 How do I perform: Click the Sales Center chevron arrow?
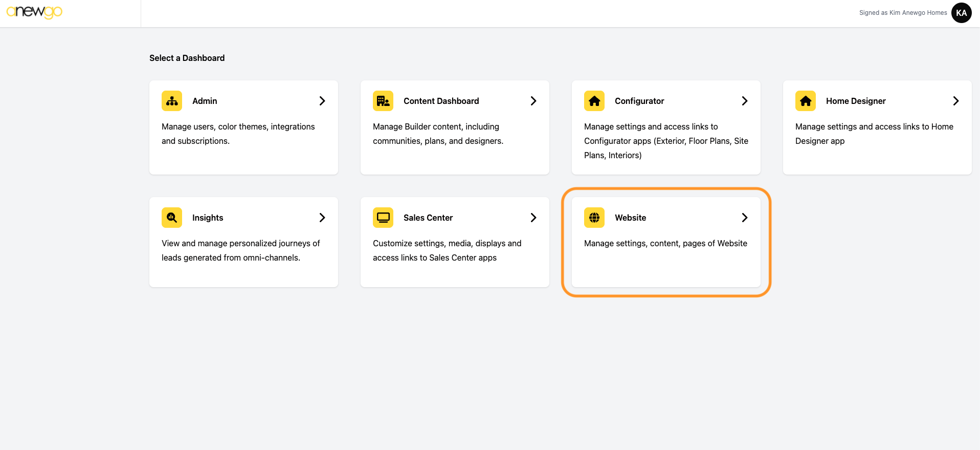(533, 218)
